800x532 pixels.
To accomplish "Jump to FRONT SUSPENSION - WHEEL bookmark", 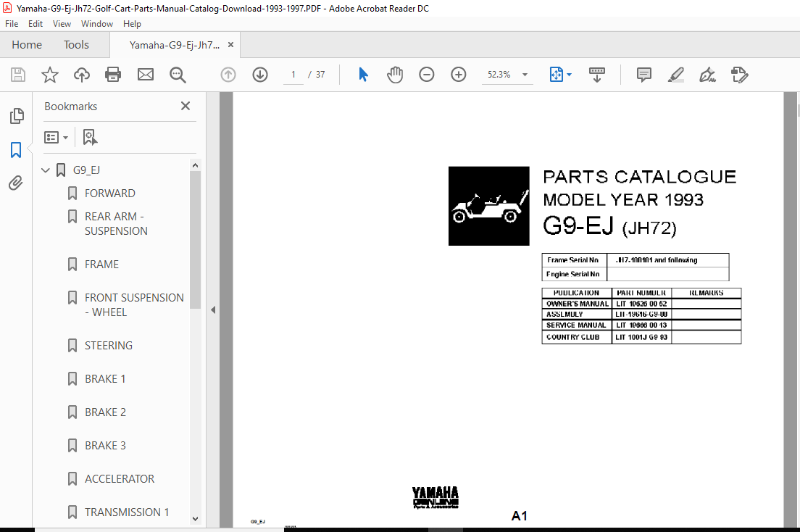I will tap(134, 305).
